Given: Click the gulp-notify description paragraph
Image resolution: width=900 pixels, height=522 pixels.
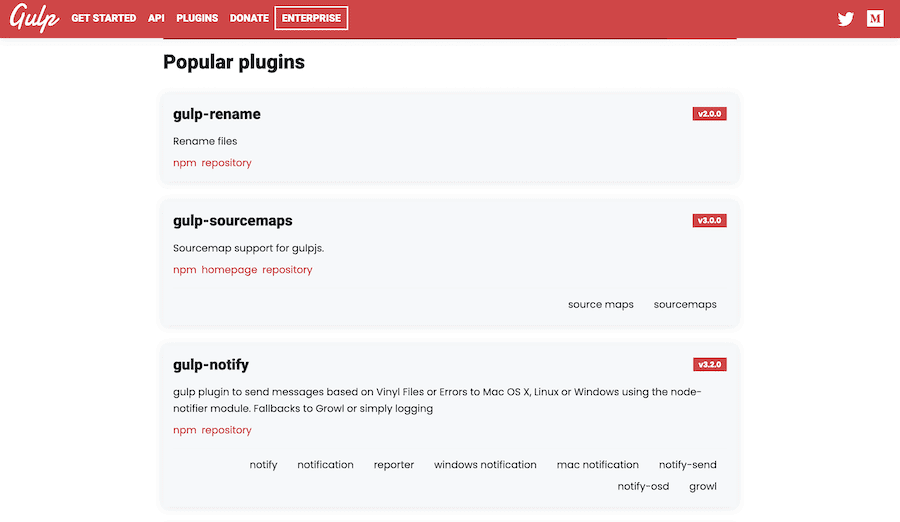Looking at the screenshot, I should pyautogui.click(x=437, y=400).
